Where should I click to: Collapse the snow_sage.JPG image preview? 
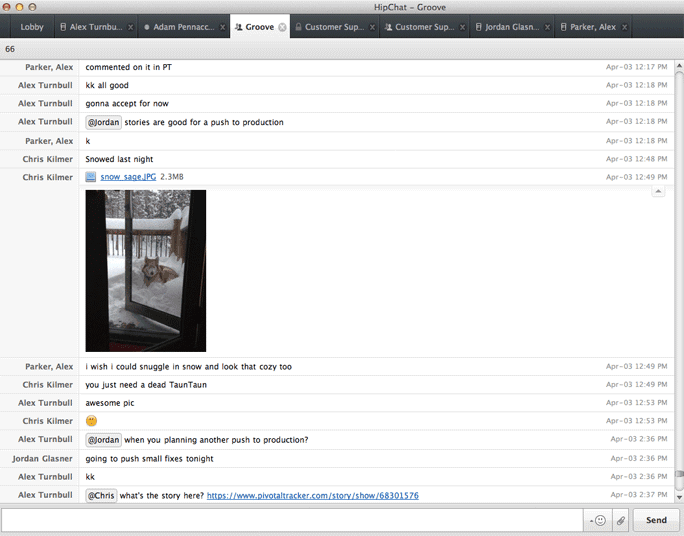tap(658, 191)
